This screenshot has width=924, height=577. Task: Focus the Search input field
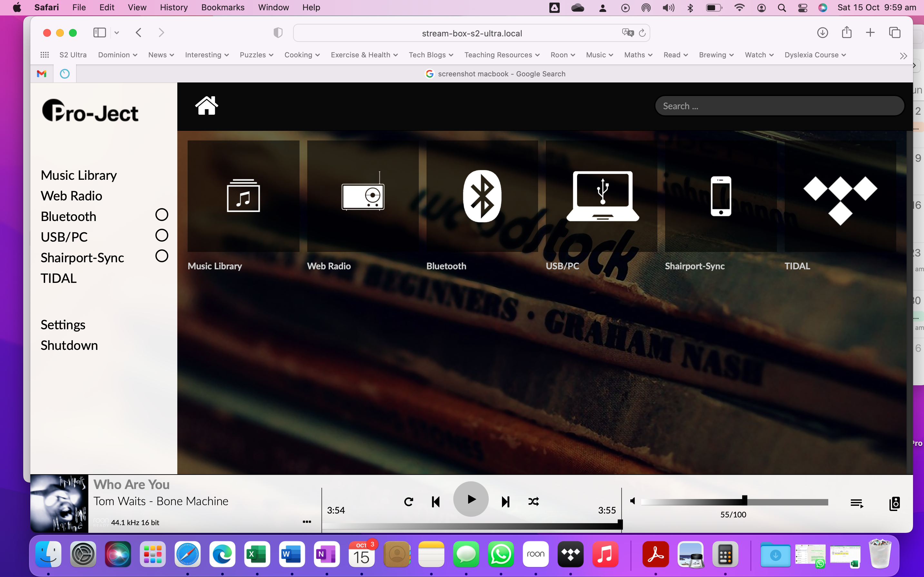tap(780, 106)
